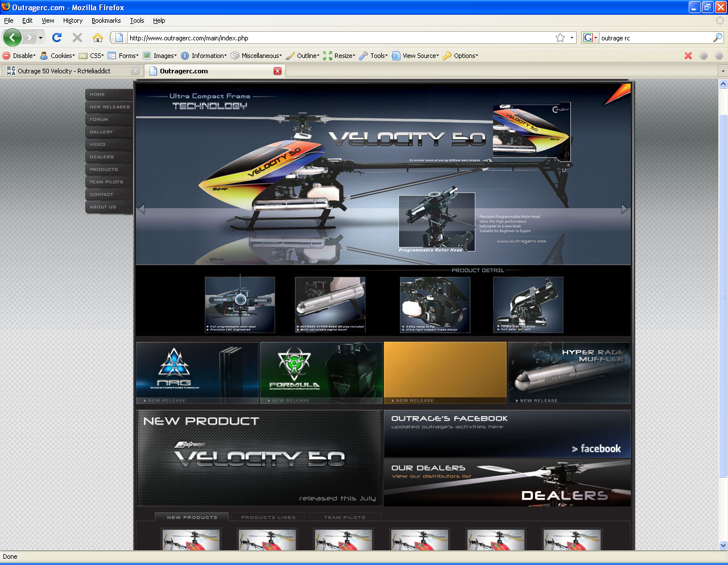Click the Home icon in navigation bar
Image resolution: width=728 pixels, height=565 pixels.
98,38
